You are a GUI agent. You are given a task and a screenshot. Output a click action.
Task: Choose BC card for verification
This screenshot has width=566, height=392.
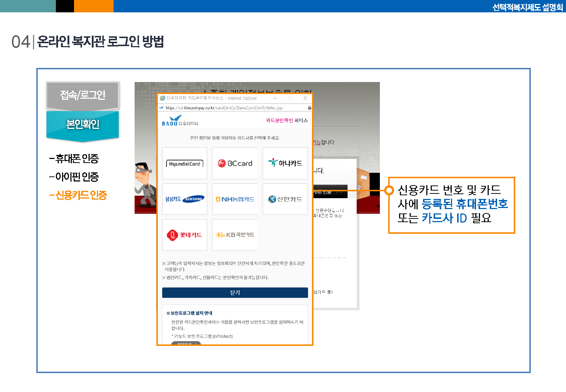coord(235,163)
